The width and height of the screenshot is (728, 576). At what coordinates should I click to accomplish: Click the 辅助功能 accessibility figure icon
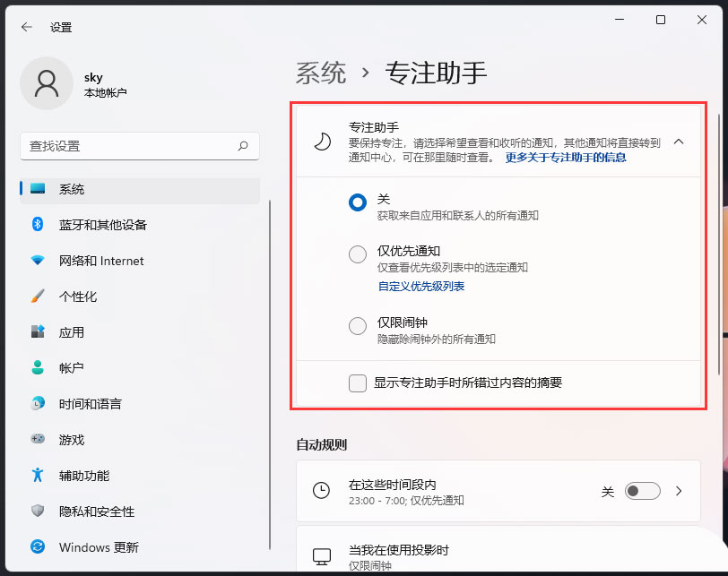point(38,475)
